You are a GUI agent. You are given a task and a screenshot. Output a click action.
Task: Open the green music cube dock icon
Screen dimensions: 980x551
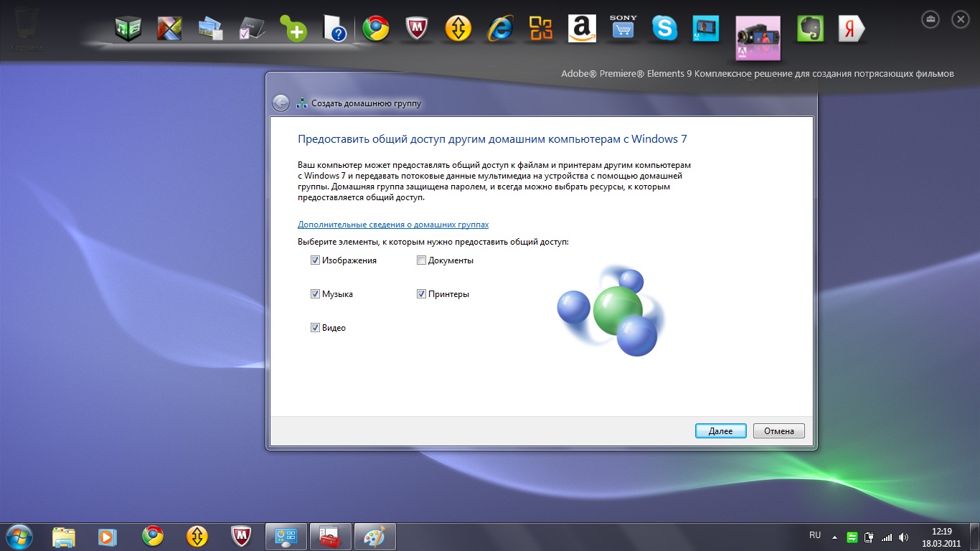(128, 29)
